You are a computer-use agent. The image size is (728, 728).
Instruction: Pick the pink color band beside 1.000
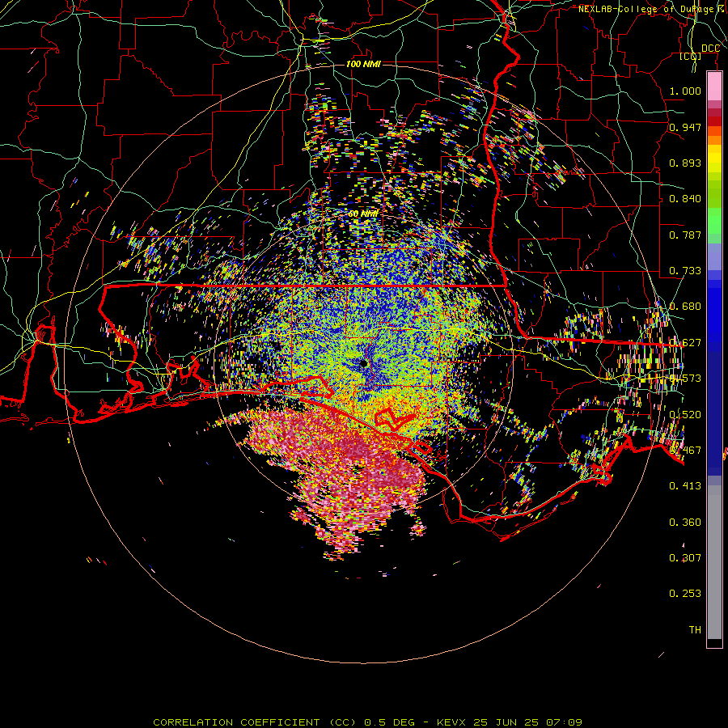tap(714, 87)
